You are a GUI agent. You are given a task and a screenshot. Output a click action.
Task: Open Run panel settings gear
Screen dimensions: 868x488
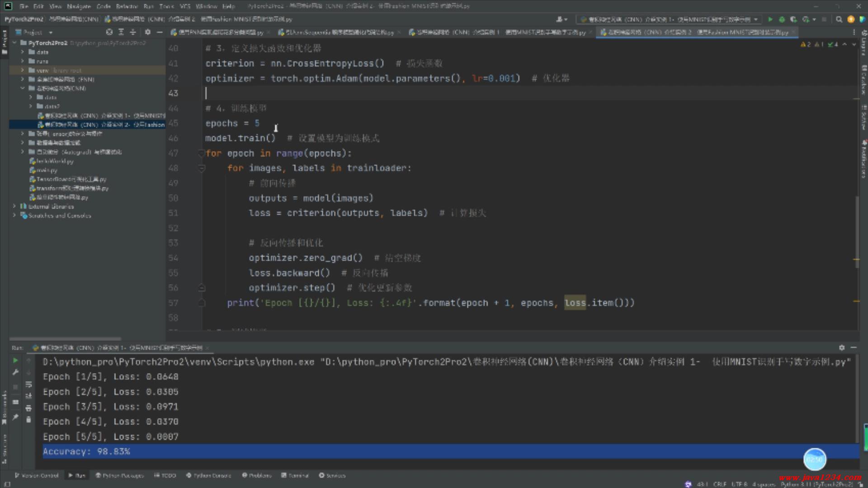841,347
